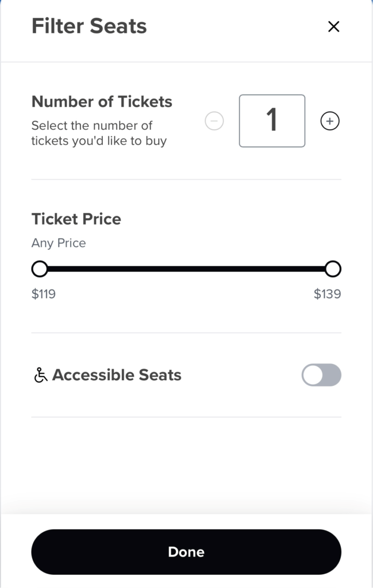Click the Ticket Price heading
Screen dimensions: 373x588
[76, 219]
